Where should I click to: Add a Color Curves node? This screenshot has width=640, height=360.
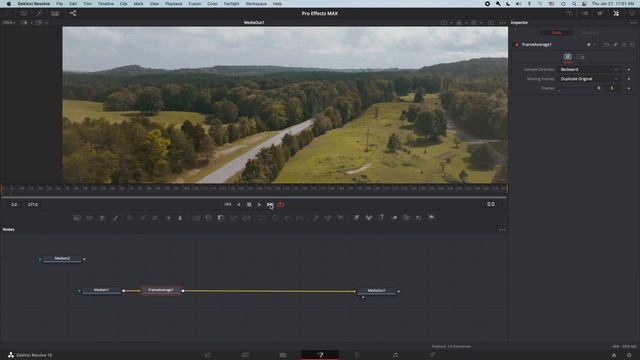coord(142,218)
